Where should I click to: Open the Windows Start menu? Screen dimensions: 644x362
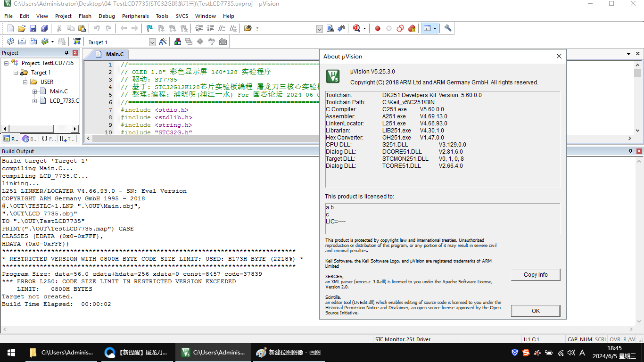coord(11,352)
